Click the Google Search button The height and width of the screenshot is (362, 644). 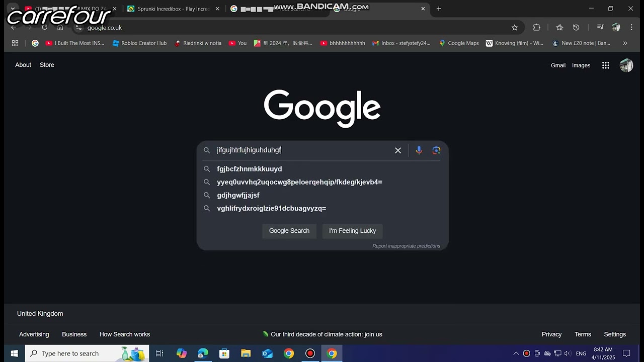289,231
